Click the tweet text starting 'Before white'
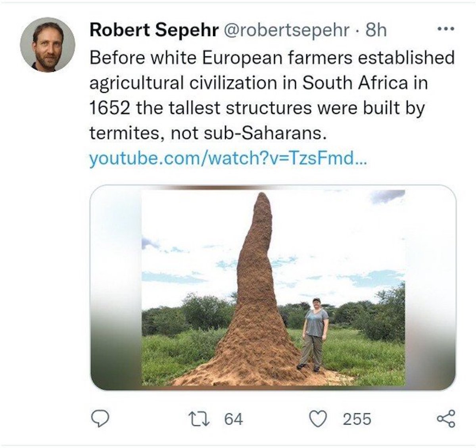 click(x=272, y=58)
